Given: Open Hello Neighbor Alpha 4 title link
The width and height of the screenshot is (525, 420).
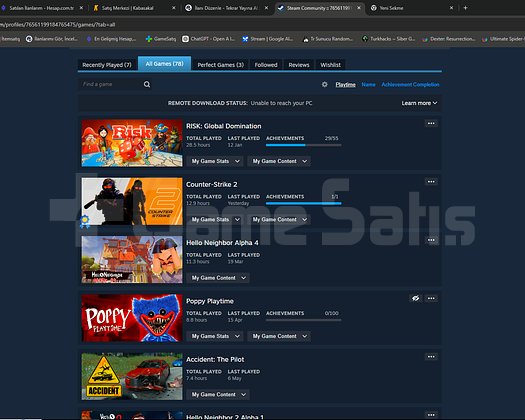Looking at the screenshot, I should 222,243.
